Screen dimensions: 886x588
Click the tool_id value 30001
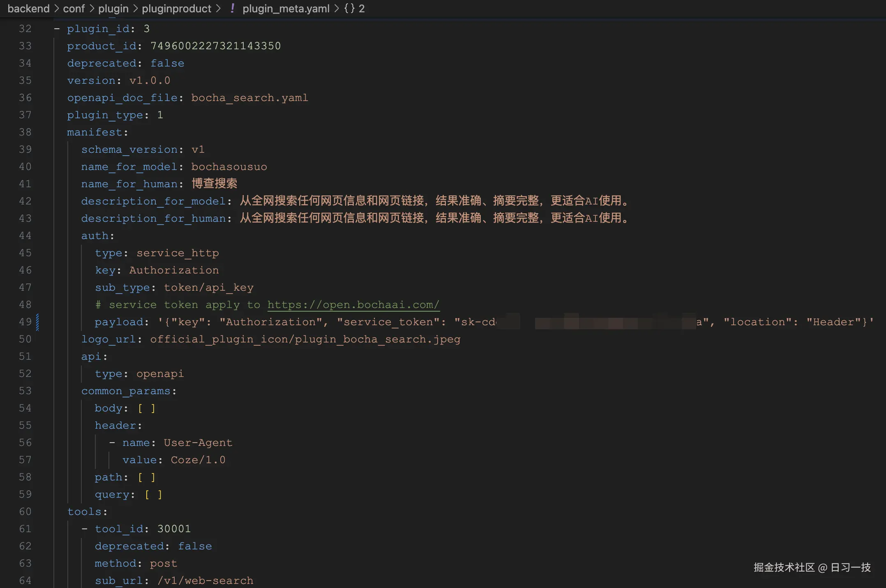[173, 529]
